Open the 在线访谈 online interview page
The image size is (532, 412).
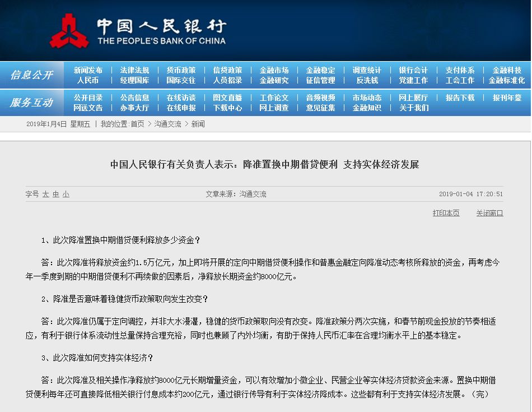point(180,98)
